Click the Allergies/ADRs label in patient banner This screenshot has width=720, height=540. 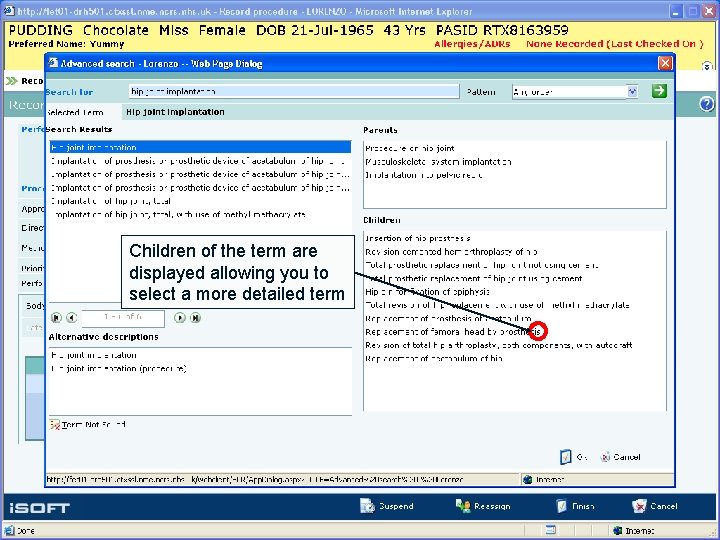pyautogui.click(x=472, y=44)
